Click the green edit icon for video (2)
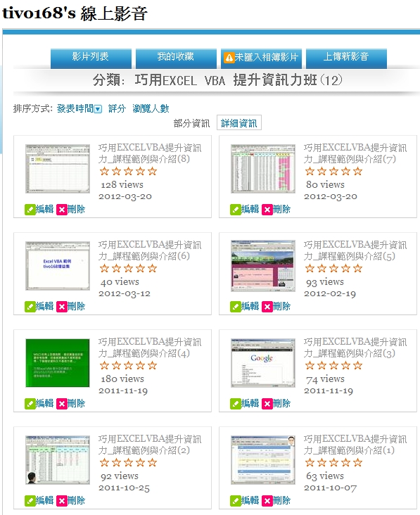Image resolution: width=420 pixels, height=515 pixels. [30, 501]
